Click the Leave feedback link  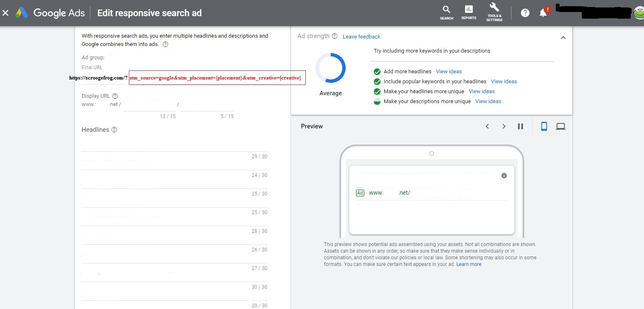(361, 36)
